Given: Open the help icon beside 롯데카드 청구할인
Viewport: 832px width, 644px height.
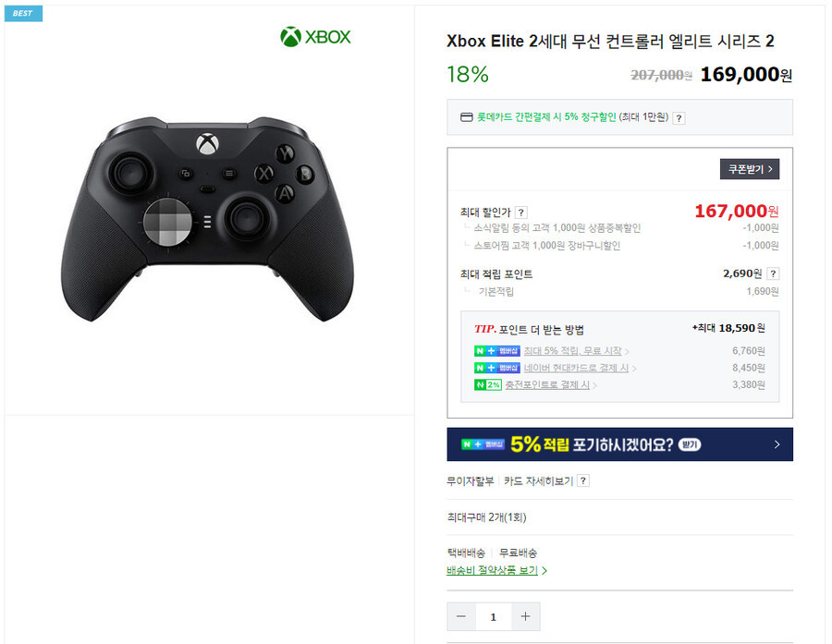Looking at the screenshot, I should pyautogui.click(x=679, y=117).
